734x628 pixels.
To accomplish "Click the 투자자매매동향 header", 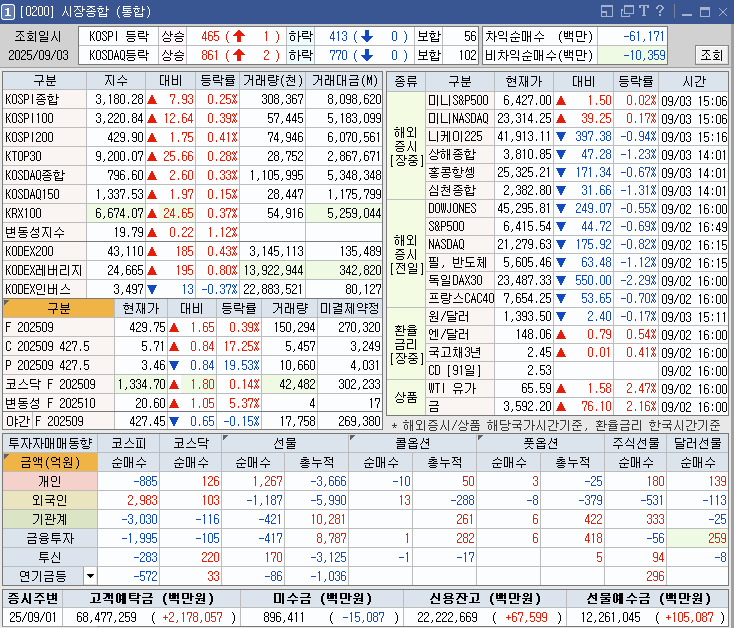I will [50, 443].
